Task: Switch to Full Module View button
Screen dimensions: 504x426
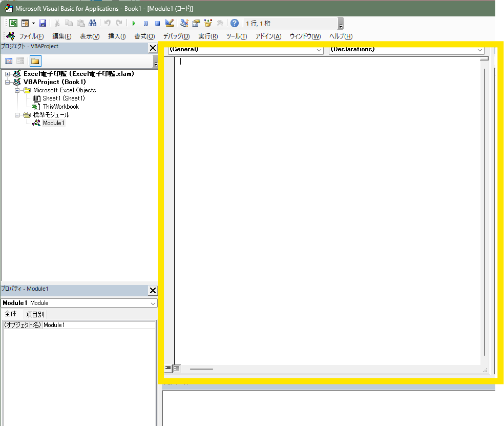Action: point(177,368)
